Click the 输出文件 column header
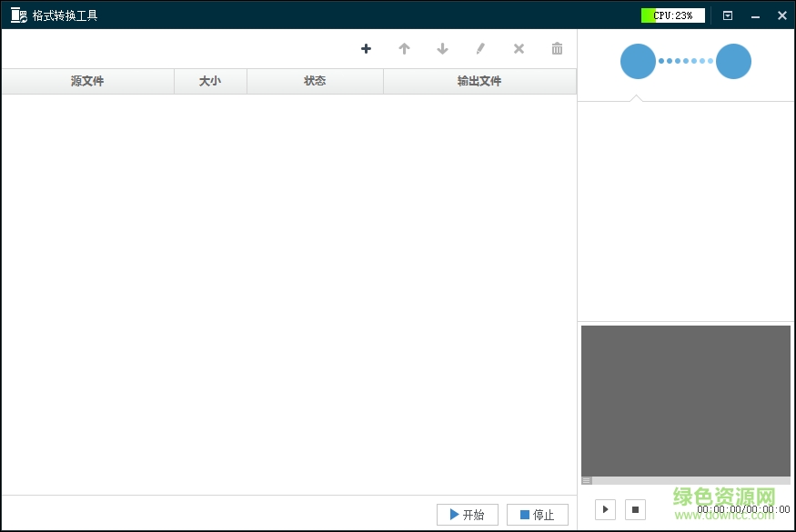The width and height of the screenshot is (796, 532). pos(480,81)
